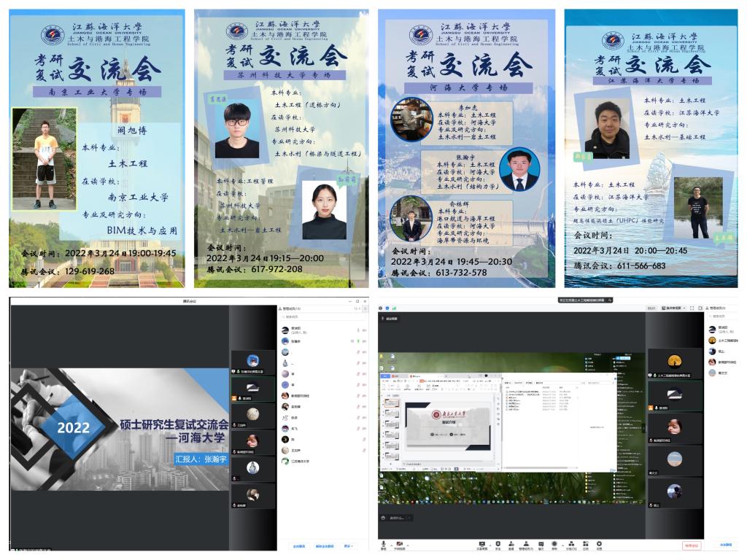Toggle fullscreen icon in right meeting top bar
Viewport: 747px width, 560px height.
point(691,308)
